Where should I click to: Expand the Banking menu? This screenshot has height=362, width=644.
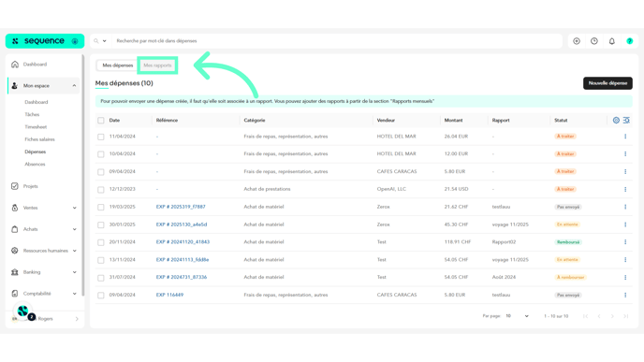74,272
